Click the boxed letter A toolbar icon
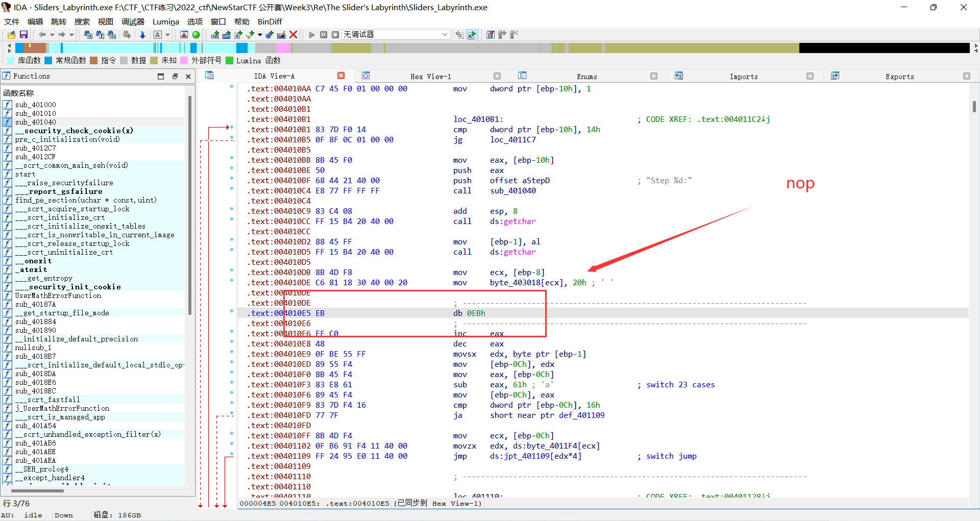The image size is (980, 521). tap(158, 35)
